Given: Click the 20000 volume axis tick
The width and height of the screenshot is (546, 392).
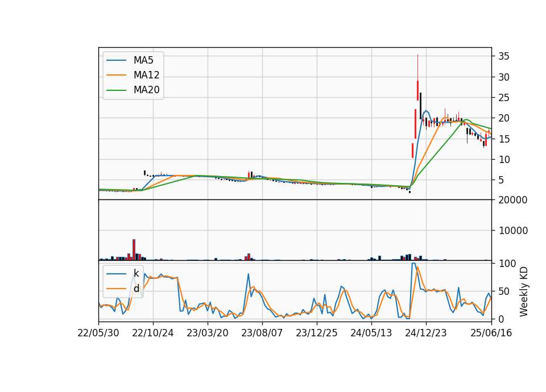Looking at the screenshot, I should [513, 200].
